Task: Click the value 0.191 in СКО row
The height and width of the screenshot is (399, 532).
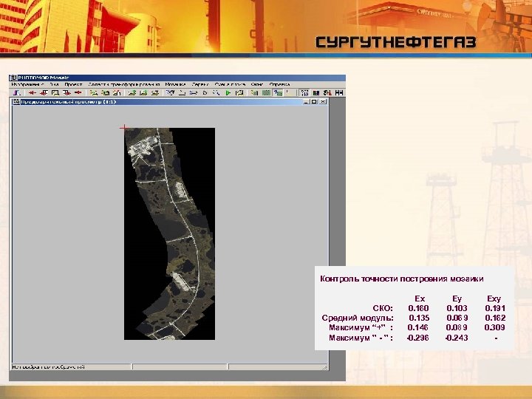Action: point(495,308)
